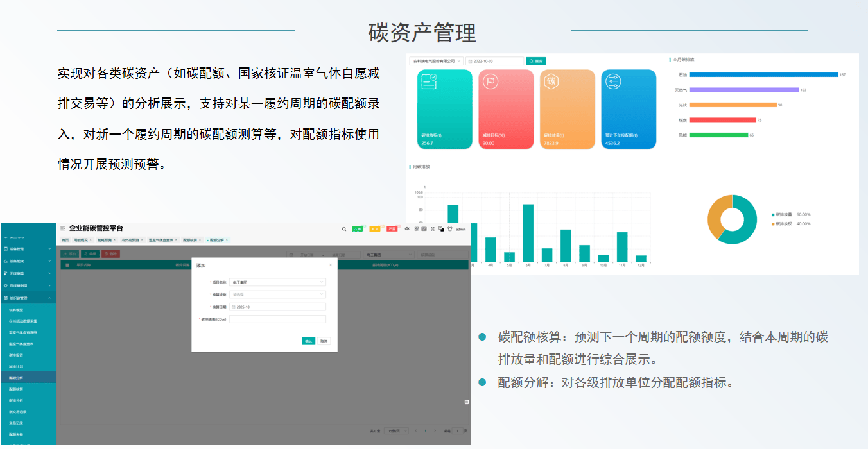The width and height of the screenshot is (868, 449).
Task: Click the flag icon on red card
Action: 490,81
